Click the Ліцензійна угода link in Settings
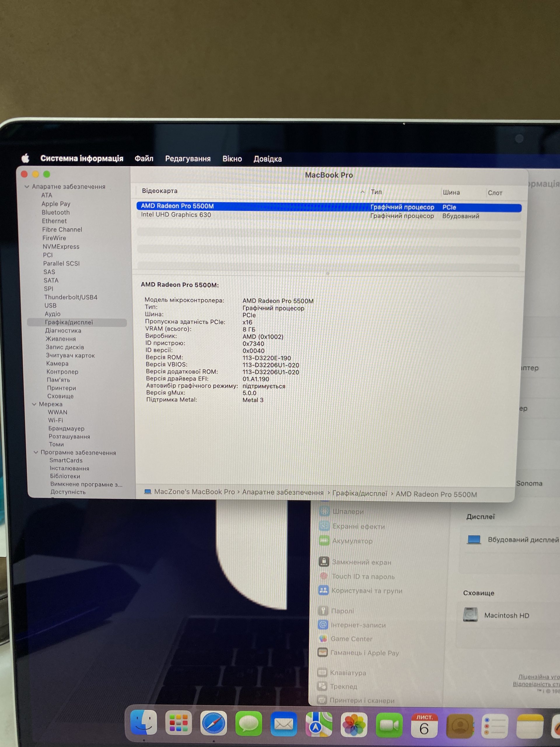The image size is (560, 747). pos(539,676)
